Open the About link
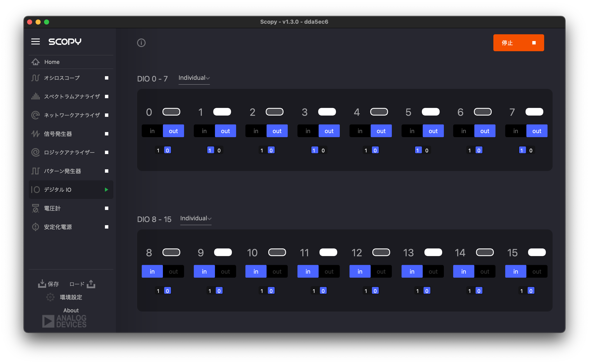The height and width of the screenshot is (364, 589). click(71, 310)
